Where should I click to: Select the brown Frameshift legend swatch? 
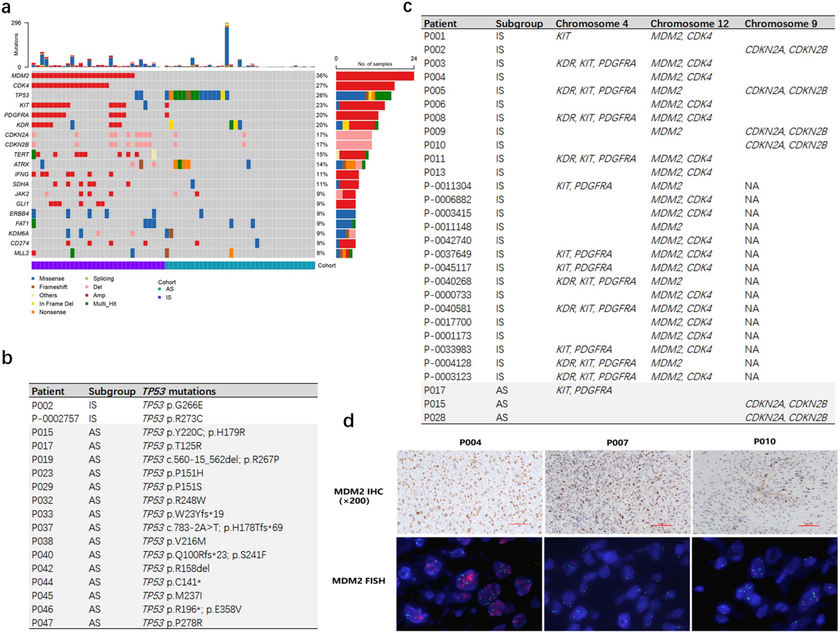[x=33, y=287]
